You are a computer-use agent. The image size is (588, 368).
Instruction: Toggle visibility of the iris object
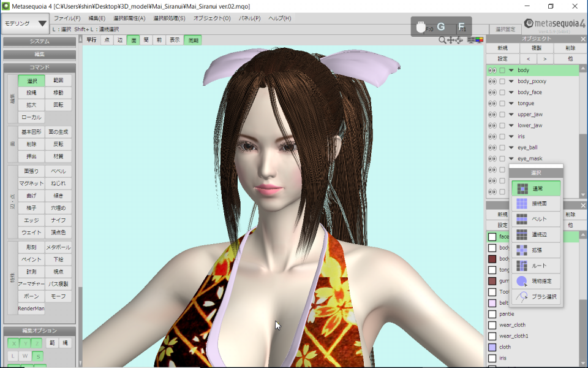point(492,137)
